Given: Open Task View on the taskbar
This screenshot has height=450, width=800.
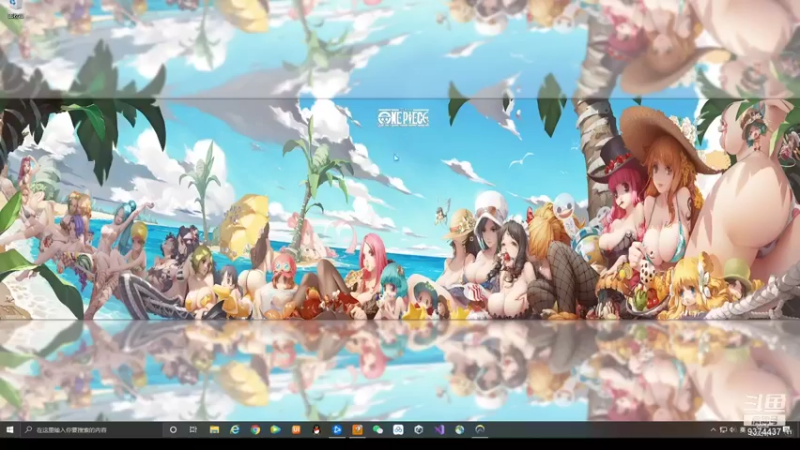Looking at the screenshot, I should pyautogui.click(x=193, y=430).
